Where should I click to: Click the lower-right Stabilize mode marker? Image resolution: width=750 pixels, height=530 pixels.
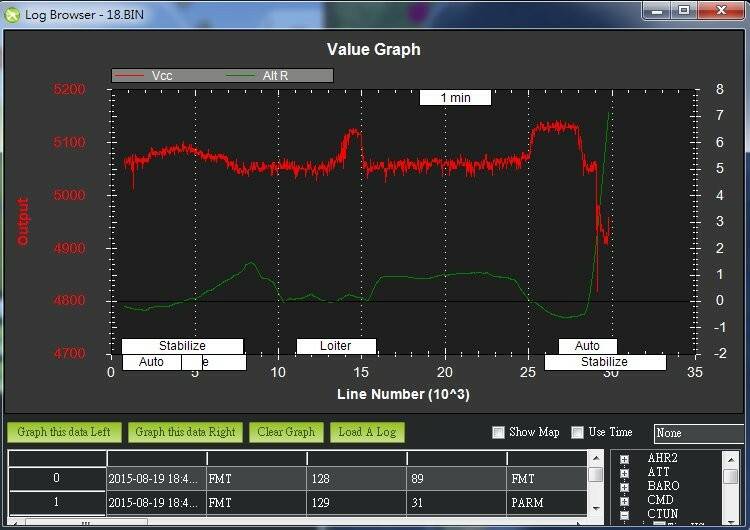(605, 362)
